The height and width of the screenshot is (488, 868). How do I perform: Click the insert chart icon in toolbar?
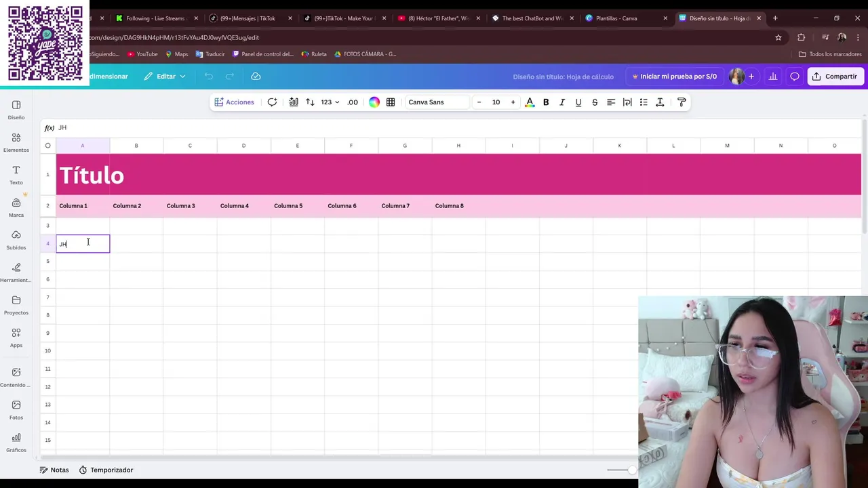pyautogui.click(x=294, y=102)
